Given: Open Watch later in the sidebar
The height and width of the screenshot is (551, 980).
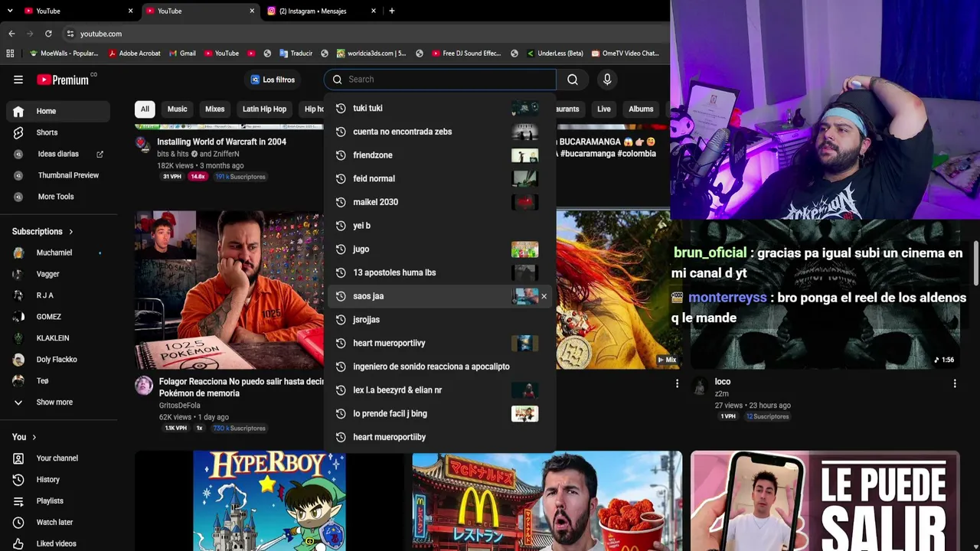Looking at the screenshot, I should pyautogui.click(x=58, y=523).
